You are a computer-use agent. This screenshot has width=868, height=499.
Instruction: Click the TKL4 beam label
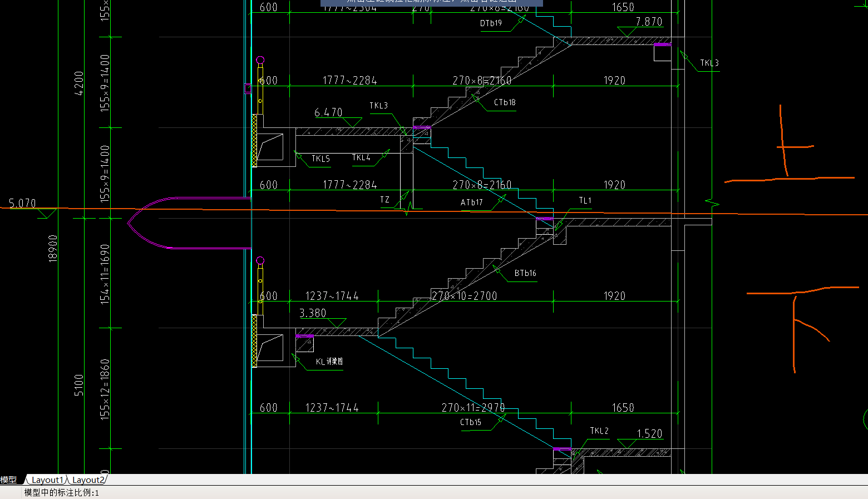tap(361, 157)
